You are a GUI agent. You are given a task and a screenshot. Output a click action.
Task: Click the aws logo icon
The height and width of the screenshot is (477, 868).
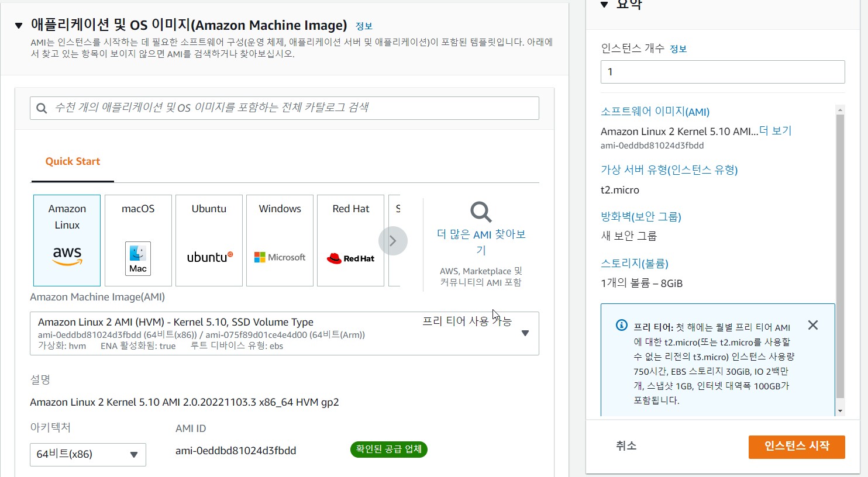67,256
